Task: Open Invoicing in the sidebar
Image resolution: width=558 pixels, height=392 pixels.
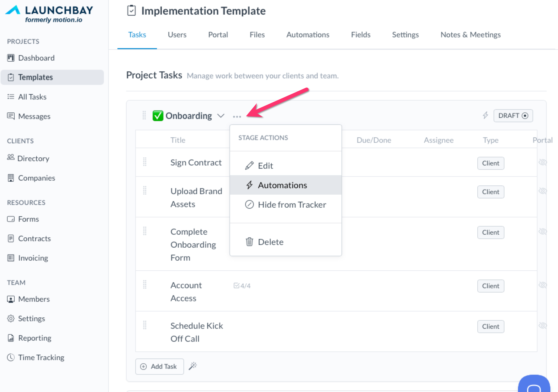Action: pyautogui.click(x=33, y=258)
